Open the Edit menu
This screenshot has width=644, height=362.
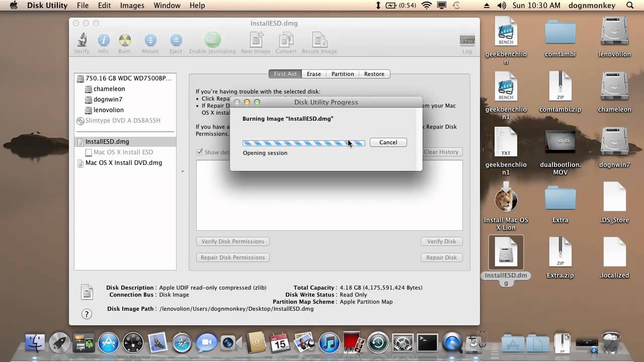click(x=104, y=6)
